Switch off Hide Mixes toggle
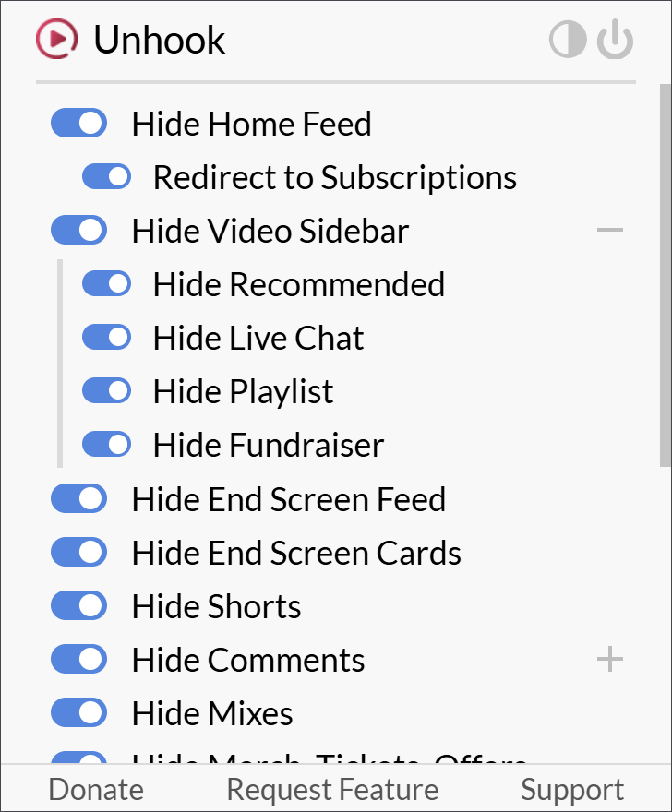 (78, 713)
